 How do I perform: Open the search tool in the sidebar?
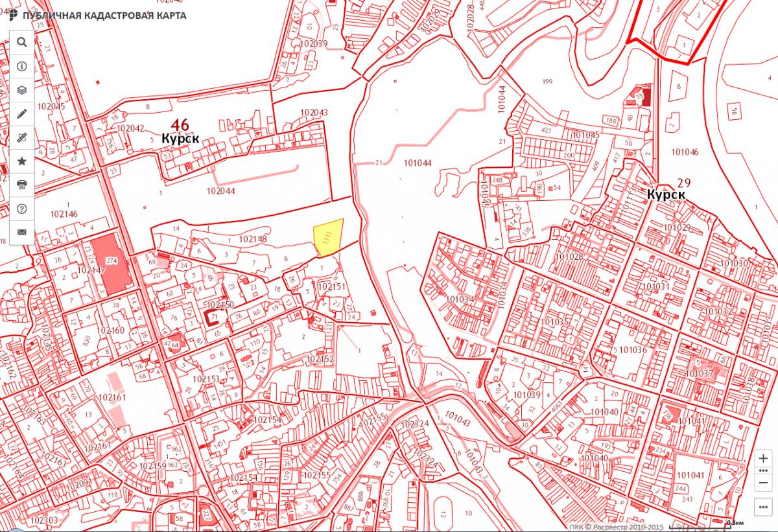(21, 42)
